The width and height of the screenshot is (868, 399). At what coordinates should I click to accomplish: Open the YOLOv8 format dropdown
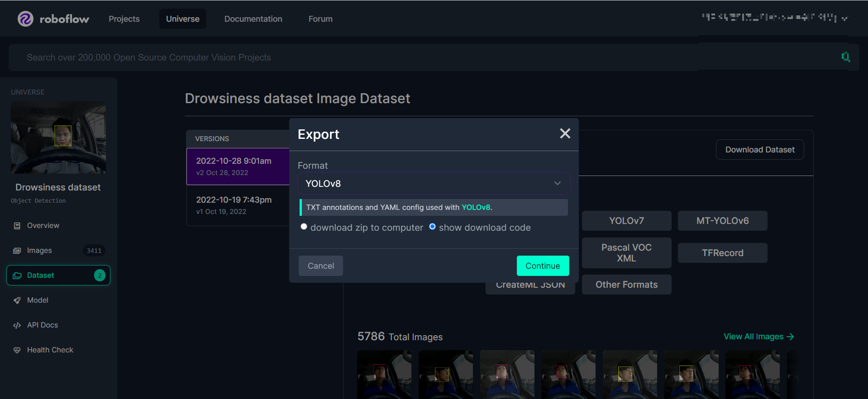[433, 183]
